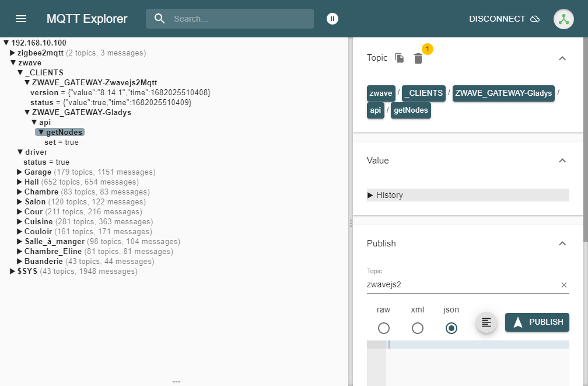588x386 pixels.
Task: Click the search magnifier icon
Action: coord(160,19)
